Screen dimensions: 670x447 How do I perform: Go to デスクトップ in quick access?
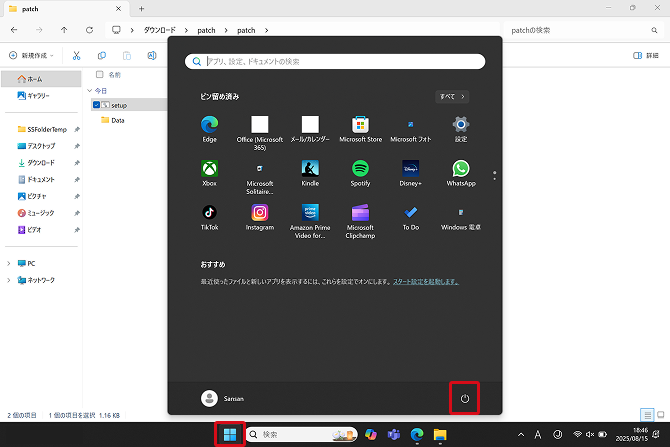pyautogui.click(x=41, y=146)
